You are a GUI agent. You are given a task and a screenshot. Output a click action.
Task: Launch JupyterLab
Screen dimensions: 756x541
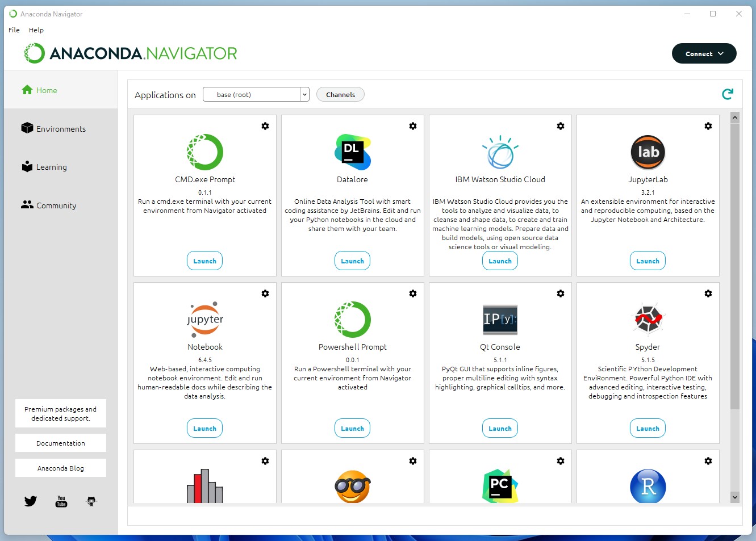coord(648,261)
